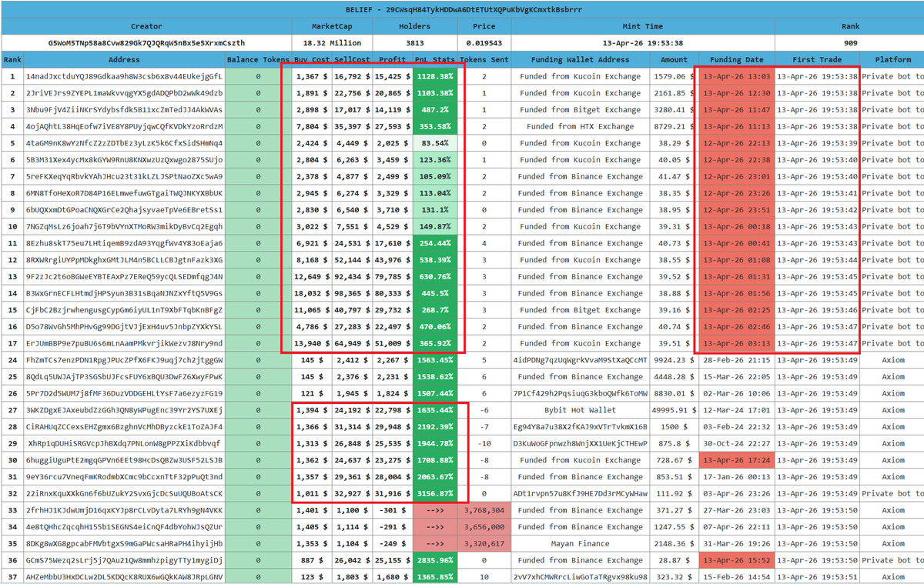Click the Creator header cell
The width and height of the screenshot is (924, 584).
coord(146,26)
